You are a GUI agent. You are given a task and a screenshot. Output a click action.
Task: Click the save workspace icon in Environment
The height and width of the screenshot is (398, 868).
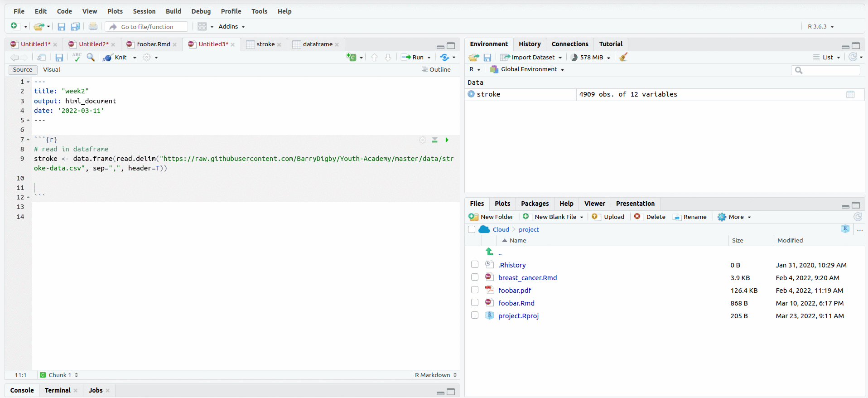pos(487,58)
